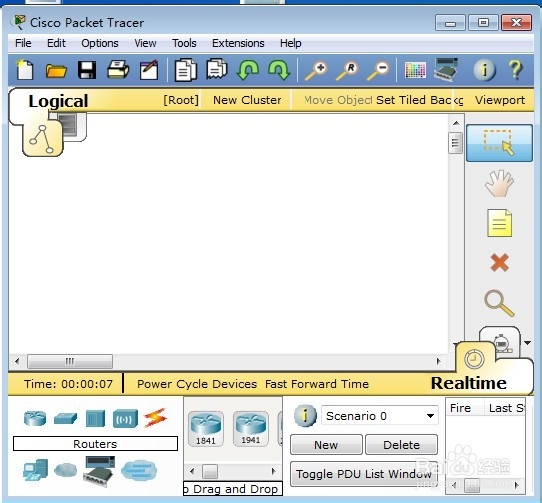This screenshot has height=503, width=542.
Task: Select Routers device category icon
Action: pyautogui.click(x=35, y=418)
